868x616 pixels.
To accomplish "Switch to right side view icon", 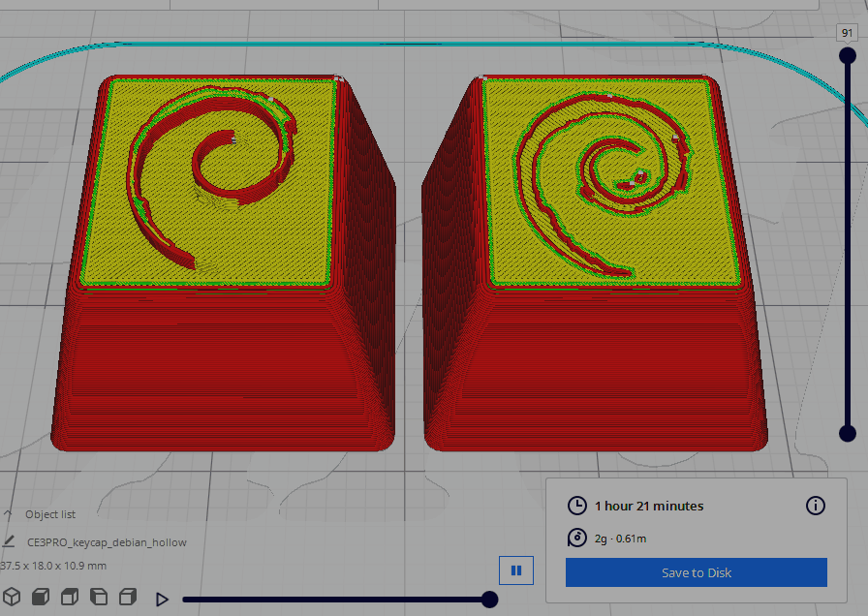I will (x=128, y=597).
